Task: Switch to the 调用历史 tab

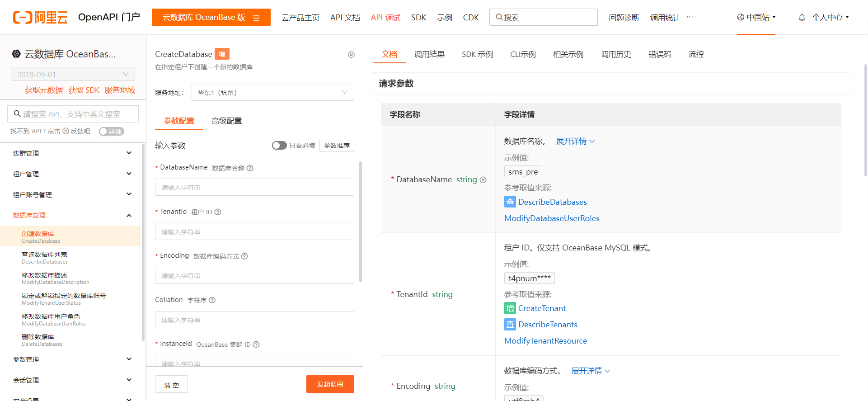Action: pyautogui.click(x=616, y=54)
